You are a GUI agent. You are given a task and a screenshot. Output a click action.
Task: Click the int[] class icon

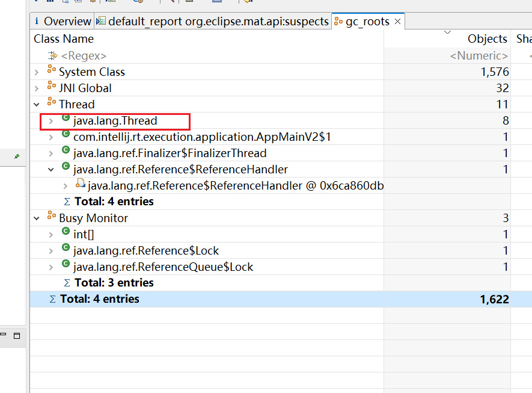click(x=66, y=234)
